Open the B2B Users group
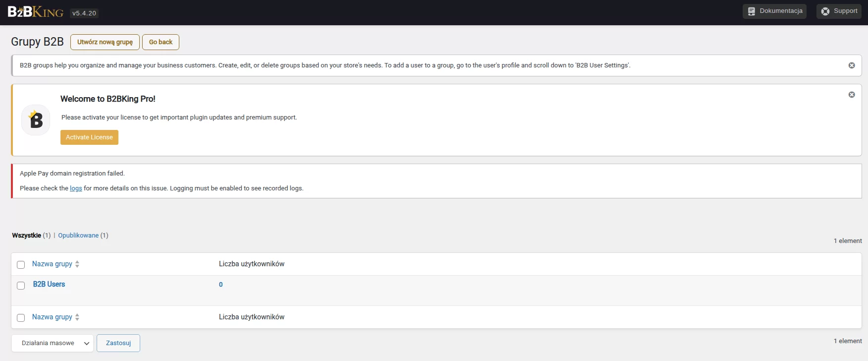868x361 pixels. (49, 284)
